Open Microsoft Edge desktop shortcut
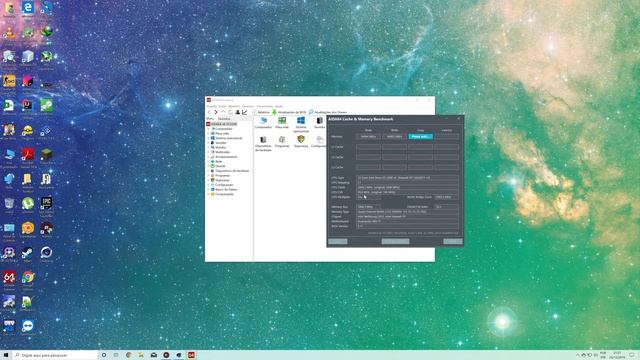The width and height of the screenshot is (640, 360). [x=28, y=9]
